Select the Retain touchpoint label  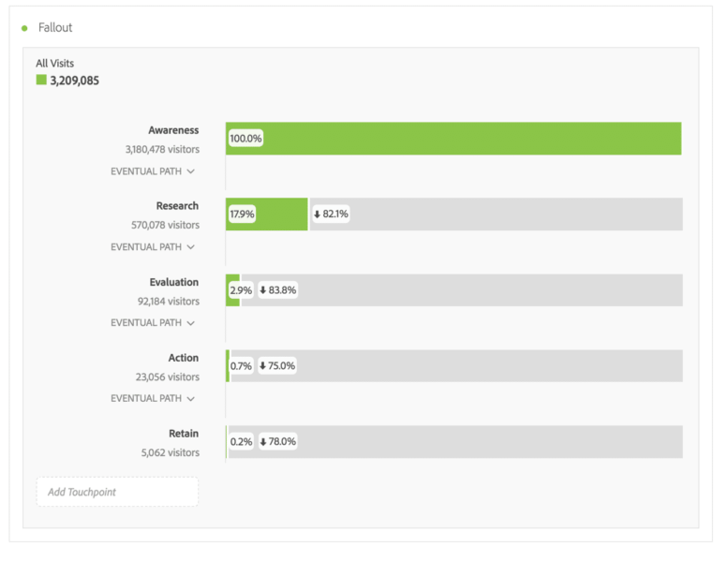pyautogui.click(x=184, y=434)
